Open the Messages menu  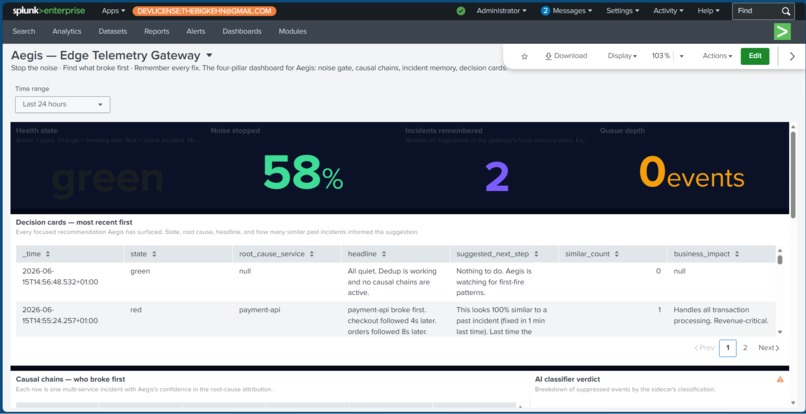coord(572,11)
